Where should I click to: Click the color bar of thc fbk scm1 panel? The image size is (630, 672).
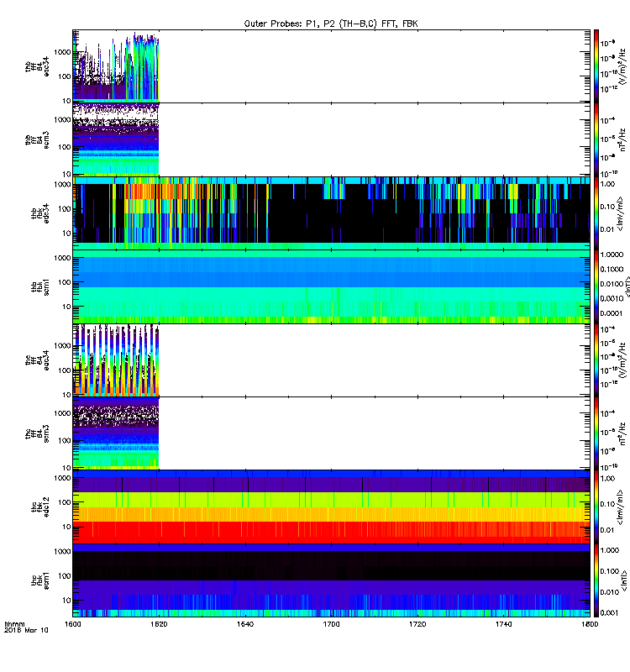596,580
